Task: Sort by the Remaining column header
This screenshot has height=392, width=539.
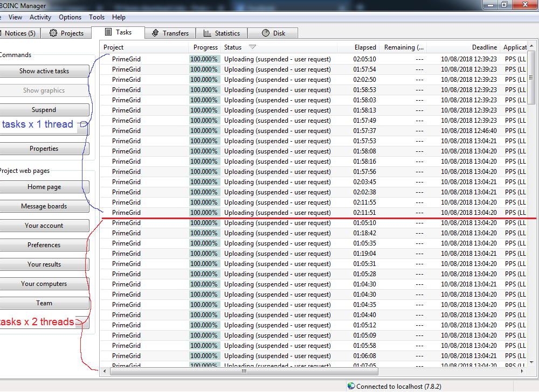Action: click(404, 47)
